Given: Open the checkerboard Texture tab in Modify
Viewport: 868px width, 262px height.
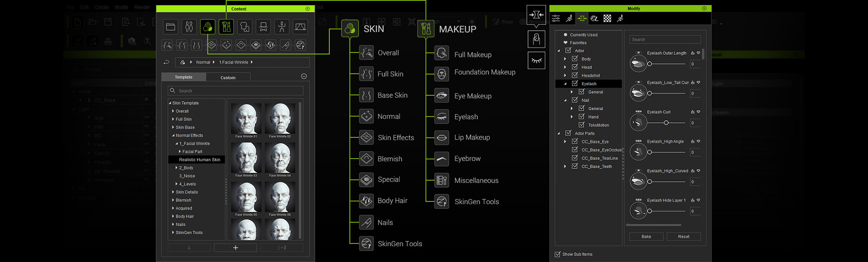Looking at the screenshot, I should coord(607,19).
